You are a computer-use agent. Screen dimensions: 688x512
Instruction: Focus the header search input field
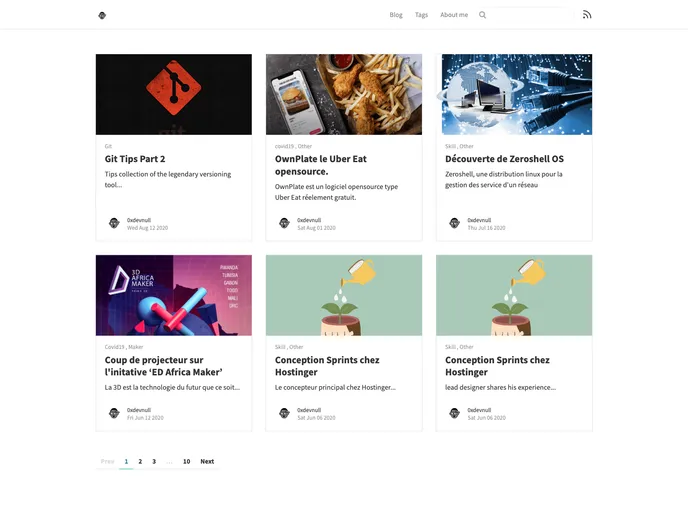point(531,15)
